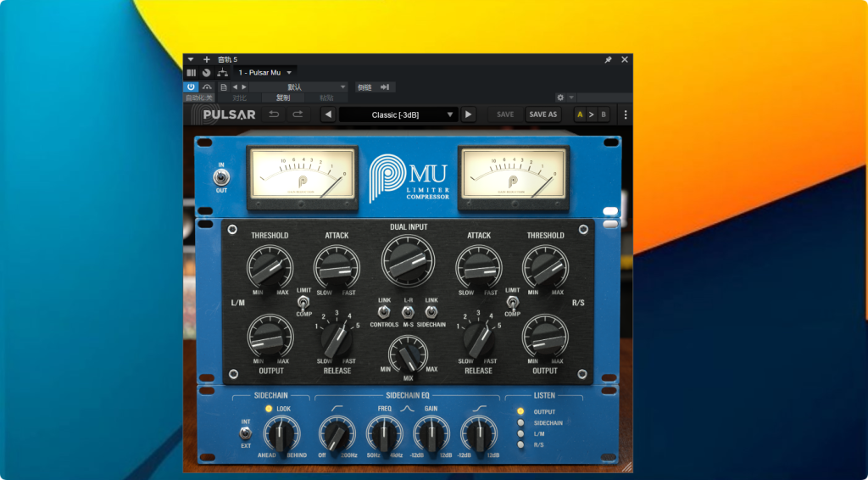Open the macro controls knob icon
868x480 pixels.
[x=207, y=73]
